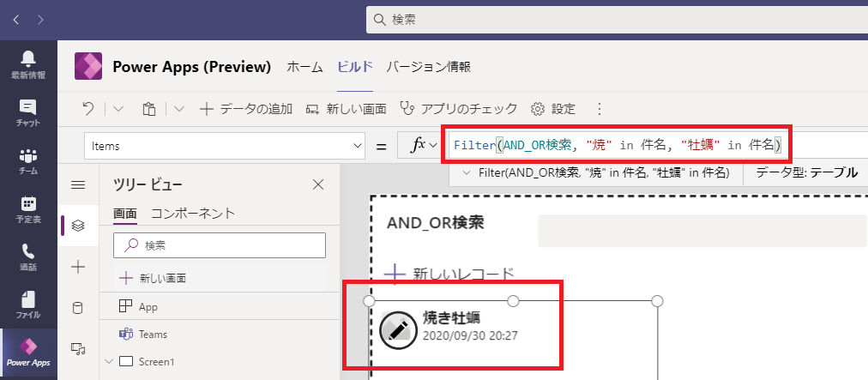Open 最新情報 activity in sidebar

(x=28, y=64)
